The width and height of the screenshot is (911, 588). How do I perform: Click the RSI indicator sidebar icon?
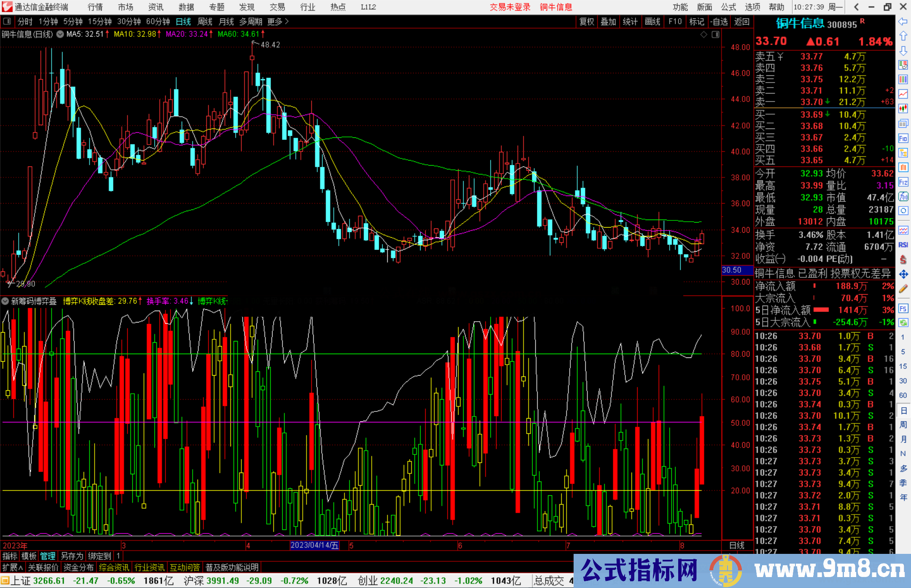pyautogui.click(x=903, y=245)
